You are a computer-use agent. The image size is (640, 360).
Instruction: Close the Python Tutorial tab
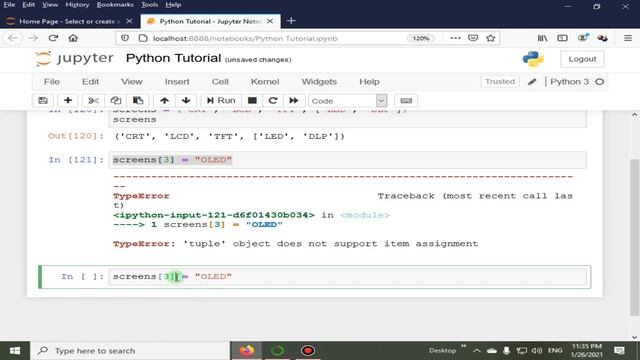(x=270, y=21)
